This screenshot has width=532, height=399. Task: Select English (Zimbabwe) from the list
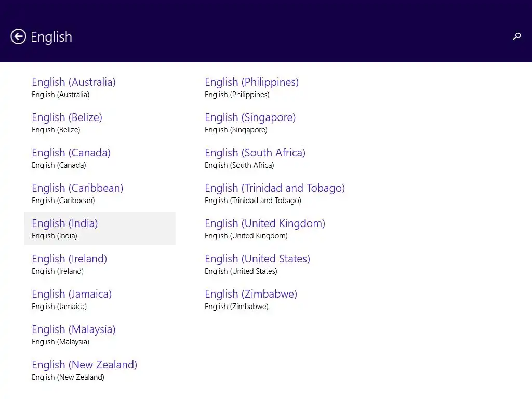251,294
